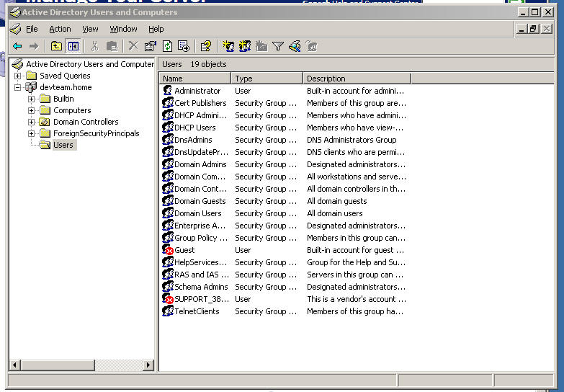Sort list by the Type column header
564x392 pixels.
[267, 79]
